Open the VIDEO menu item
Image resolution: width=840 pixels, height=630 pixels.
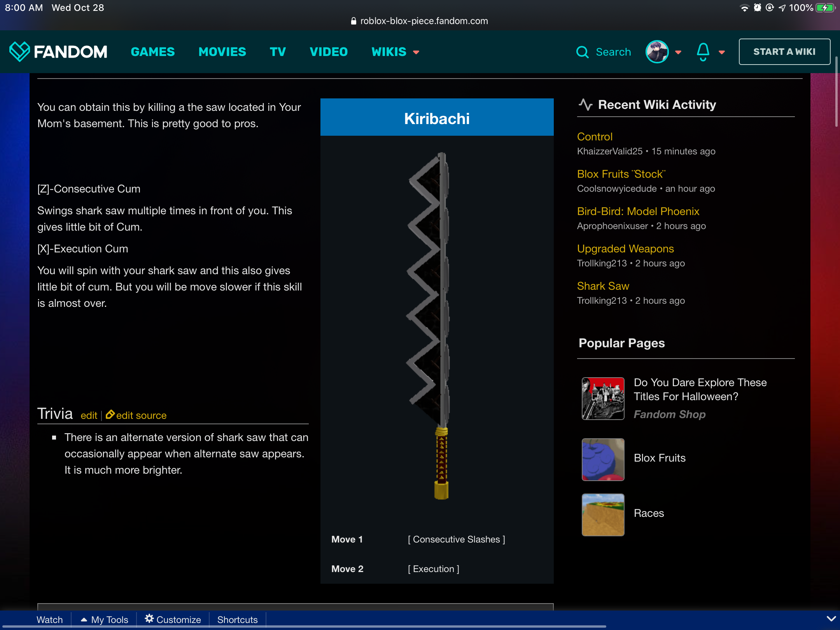329,52
